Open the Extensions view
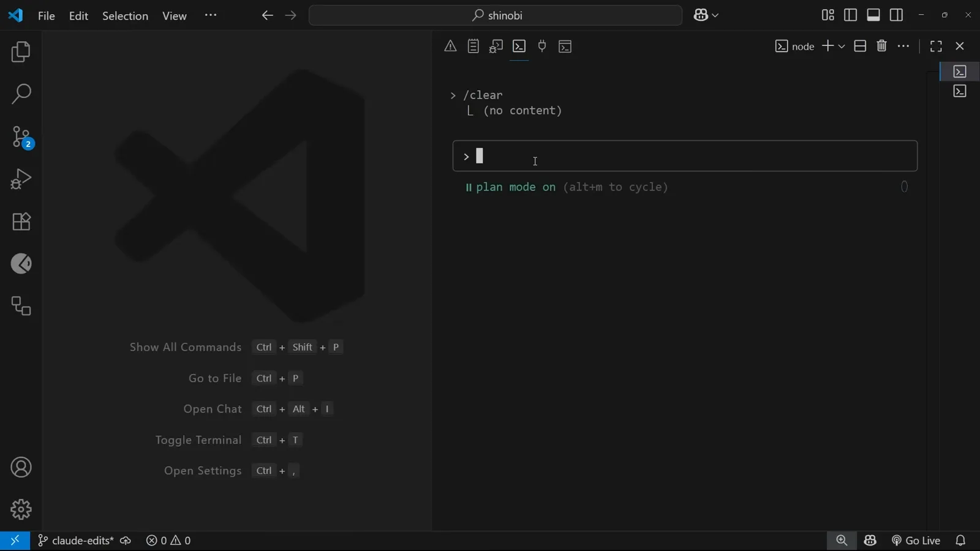 (x=21, y=222)
